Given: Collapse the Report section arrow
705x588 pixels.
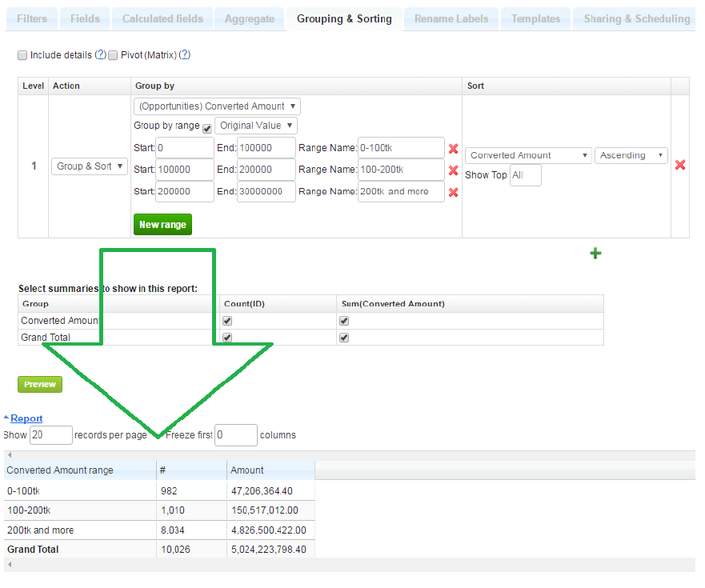Looking at the screenshot, I should coord(6,418).
